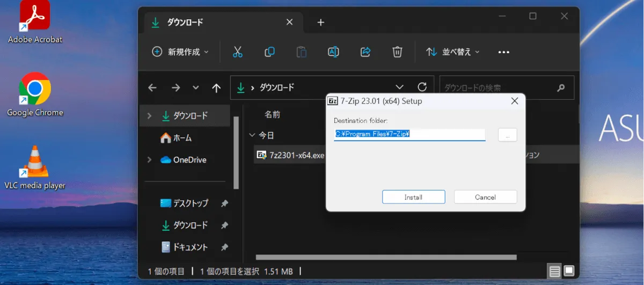Click the Delete trash can icon
This screenshot has width=644, height=285.
click(397, 52)
